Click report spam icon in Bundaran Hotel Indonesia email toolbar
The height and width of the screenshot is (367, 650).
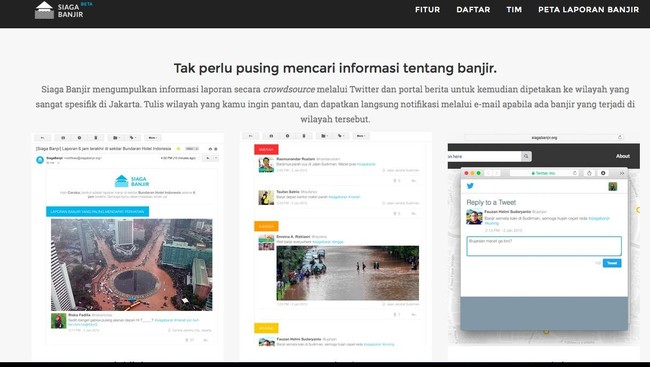[79, 138]
